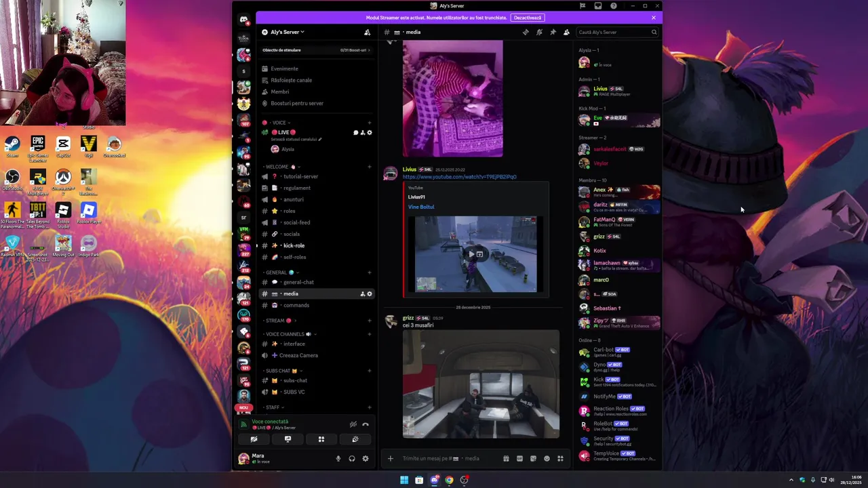Screen dimensions: 868x488
Task: Launch OBS Studio desktop shortcut
Action: (12, 180)
